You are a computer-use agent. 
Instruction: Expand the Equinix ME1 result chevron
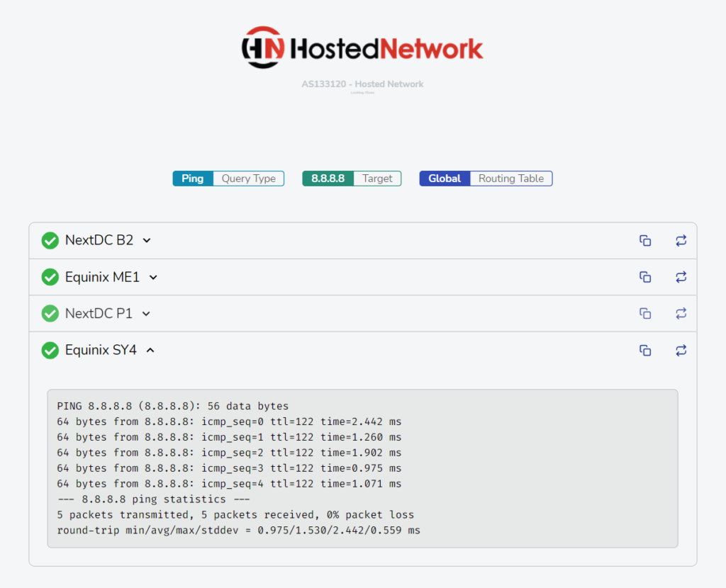[x=153, y=277]
